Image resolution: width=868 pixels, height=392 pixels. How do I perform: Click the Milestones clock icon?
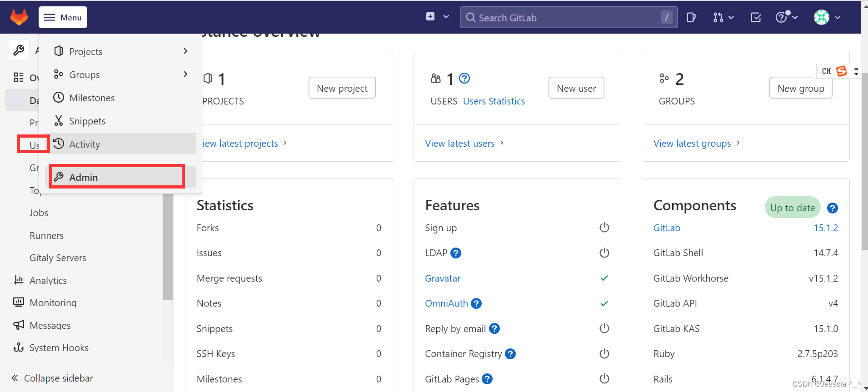[59, 97]
